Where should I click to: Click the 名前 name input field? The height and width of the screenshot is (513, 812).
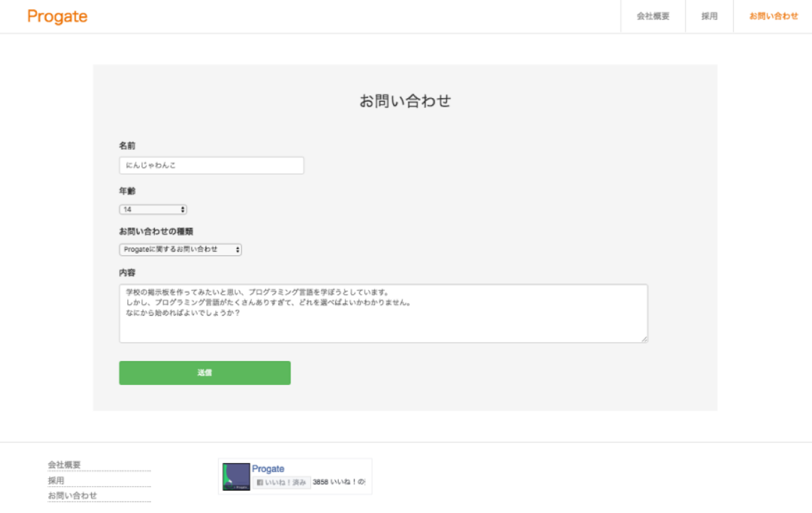(x=211, y=165)
